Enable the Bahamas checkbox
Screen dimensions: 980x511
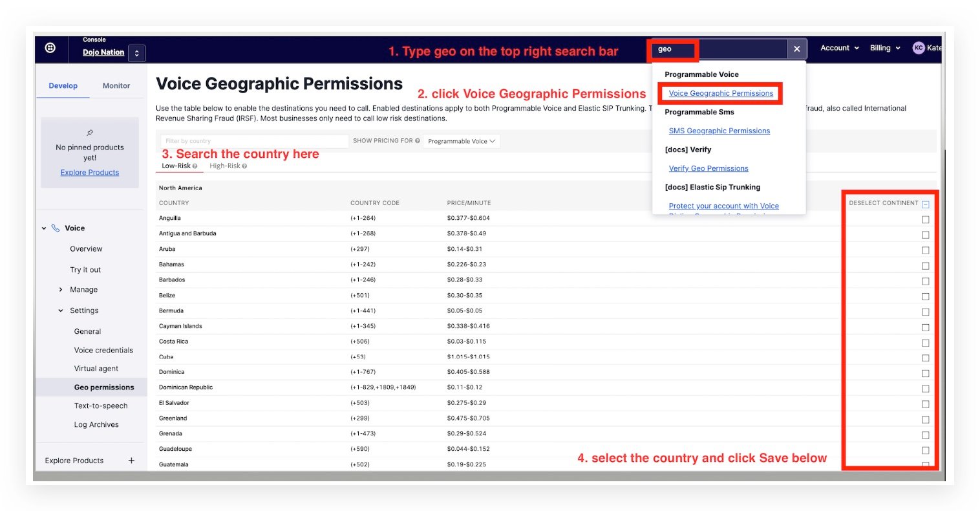tap(925, 266)
